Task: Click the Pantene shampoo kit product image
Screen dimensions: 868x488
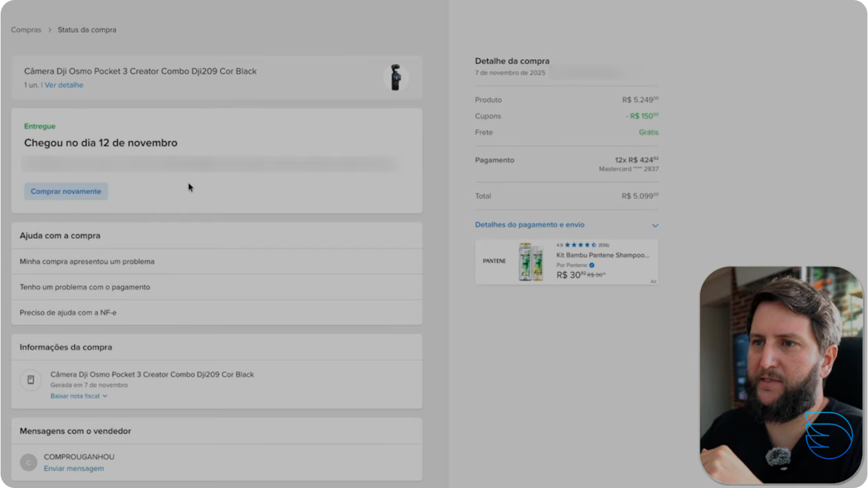Action: [531, 262]
